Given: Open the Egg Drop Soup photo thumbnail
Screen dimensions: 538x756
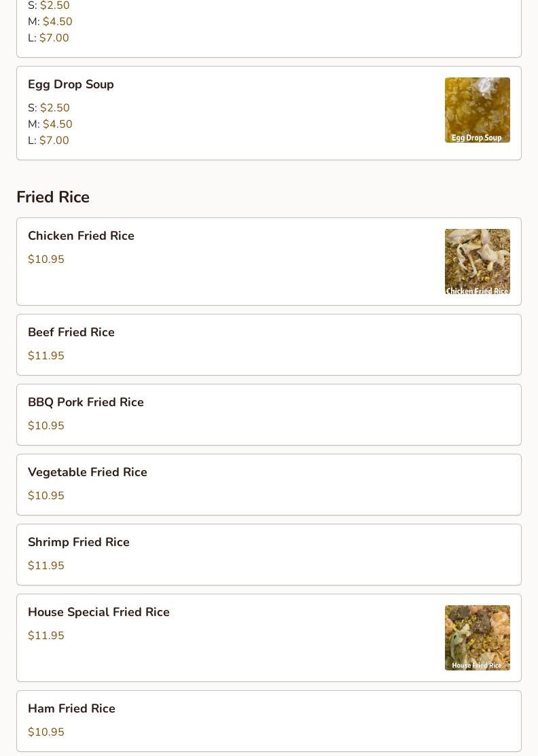Looking at the screenshot, I should click(x=478, y=110).
